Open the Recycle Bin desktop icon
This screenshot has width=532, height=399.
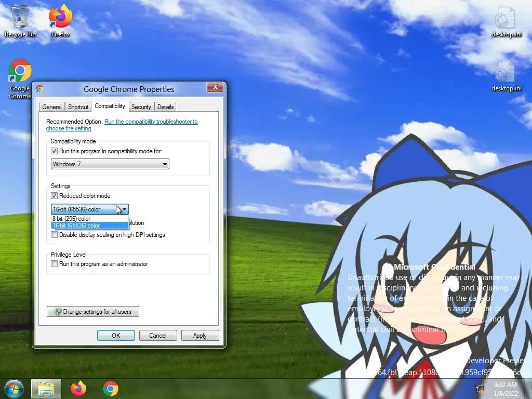20,21
